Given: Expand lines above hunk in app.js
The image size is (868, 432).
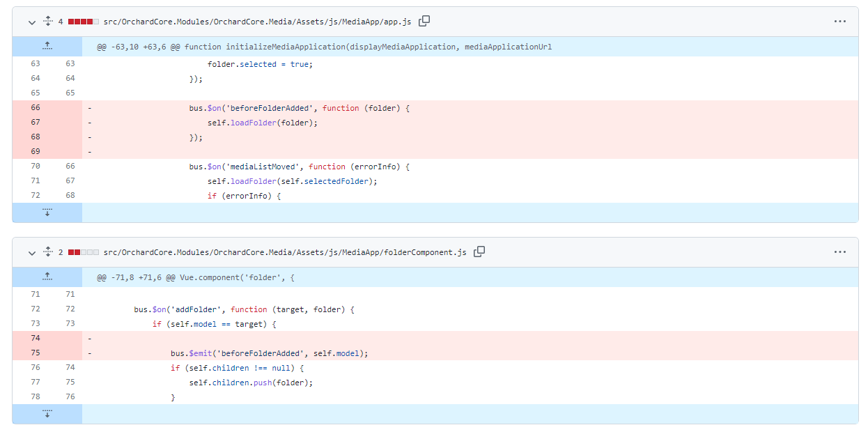Looking at the screenshot, I should (47, 46).
